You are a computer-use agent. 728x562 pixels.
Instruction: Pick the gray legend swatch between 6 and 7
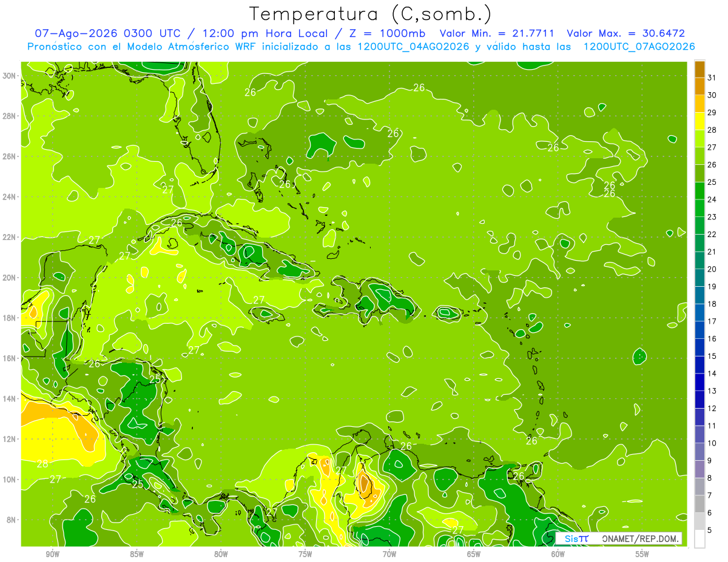coord(699,504)
